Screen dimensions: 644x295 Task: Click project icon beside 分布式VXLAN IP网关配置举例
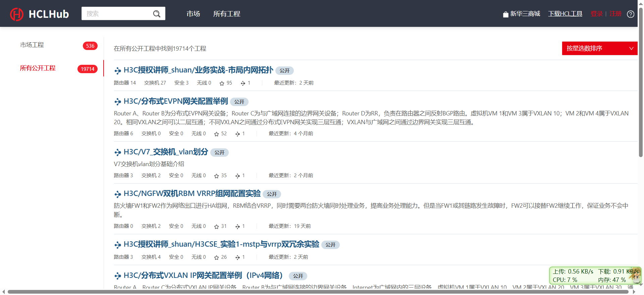click(118, 276)
